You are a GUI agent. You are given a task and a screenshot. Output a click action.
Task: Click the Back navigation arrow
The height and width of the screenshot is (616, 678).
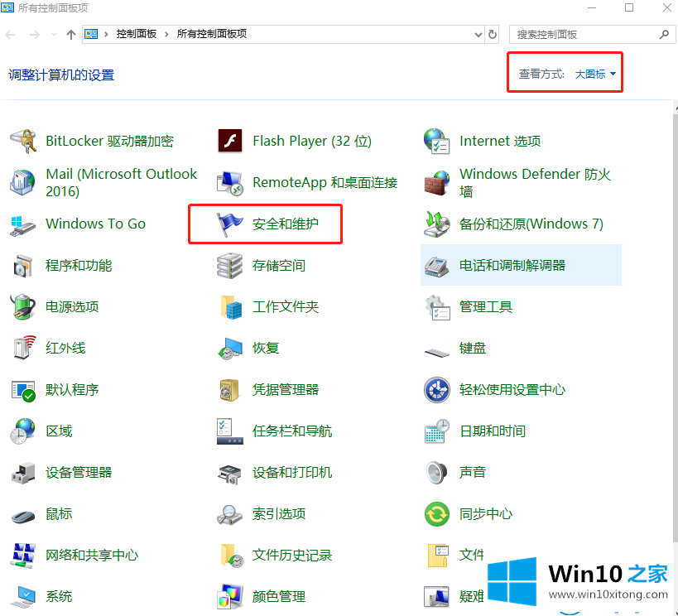pyautogui.click(x=11, y=34)
